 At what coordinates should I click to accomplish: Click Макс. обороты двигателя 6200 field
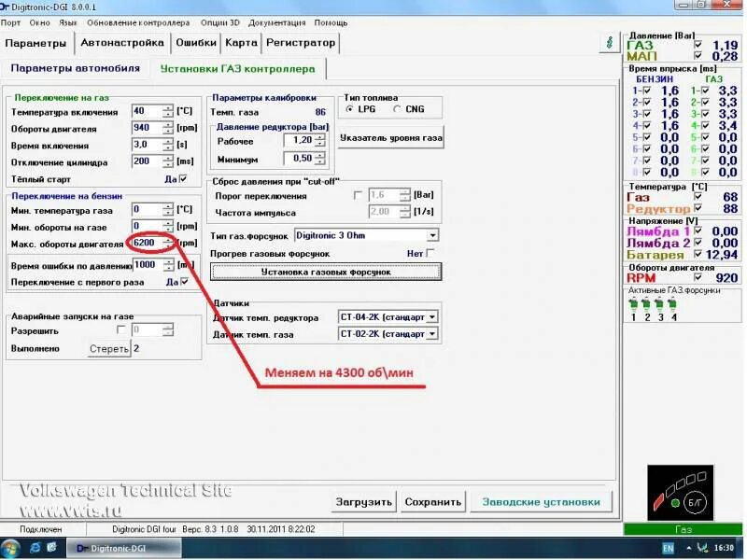click(x=148, y=243)
